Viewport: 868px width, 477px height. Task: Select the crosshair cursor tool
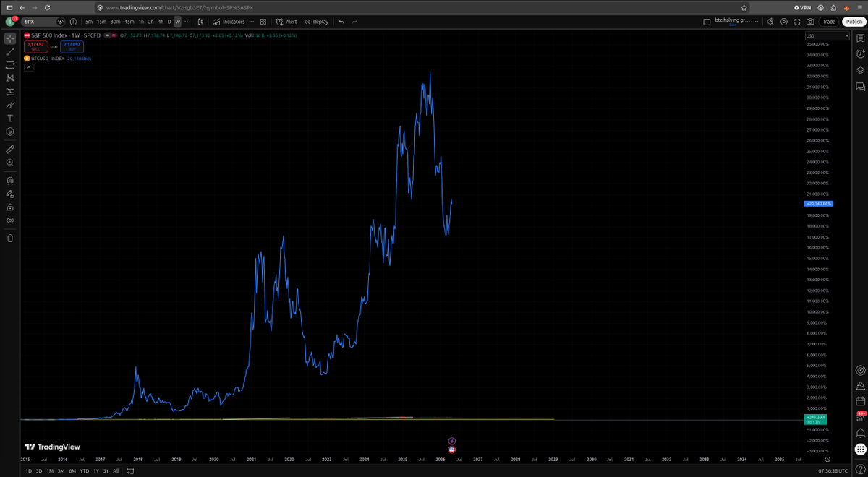[x=10, y=38]
